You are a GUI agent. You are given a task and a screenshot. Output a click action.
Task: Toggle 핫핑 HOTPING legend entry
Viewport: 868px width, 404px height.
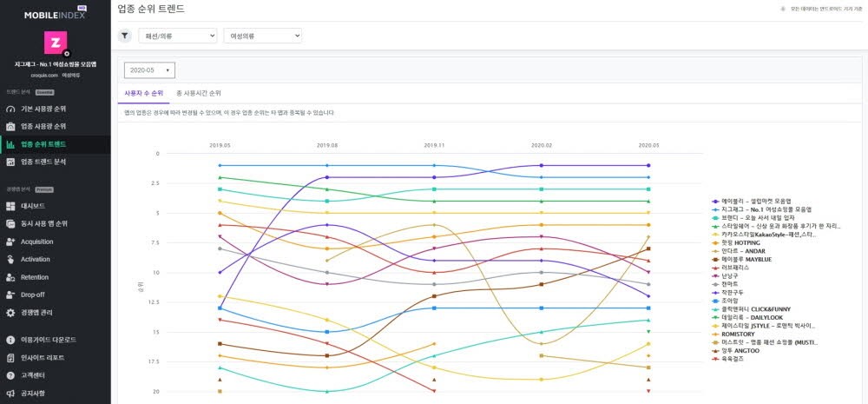736,242
